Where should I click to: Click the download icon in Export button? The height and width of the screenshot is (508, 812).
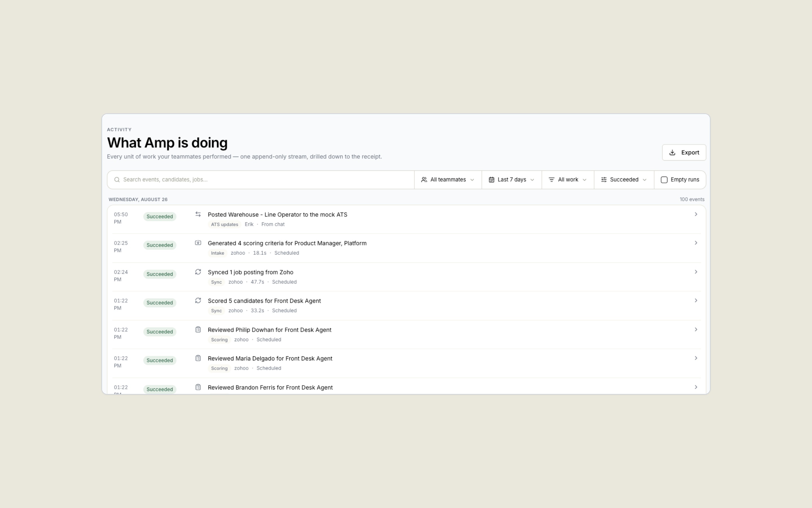(x=672, y=152)
